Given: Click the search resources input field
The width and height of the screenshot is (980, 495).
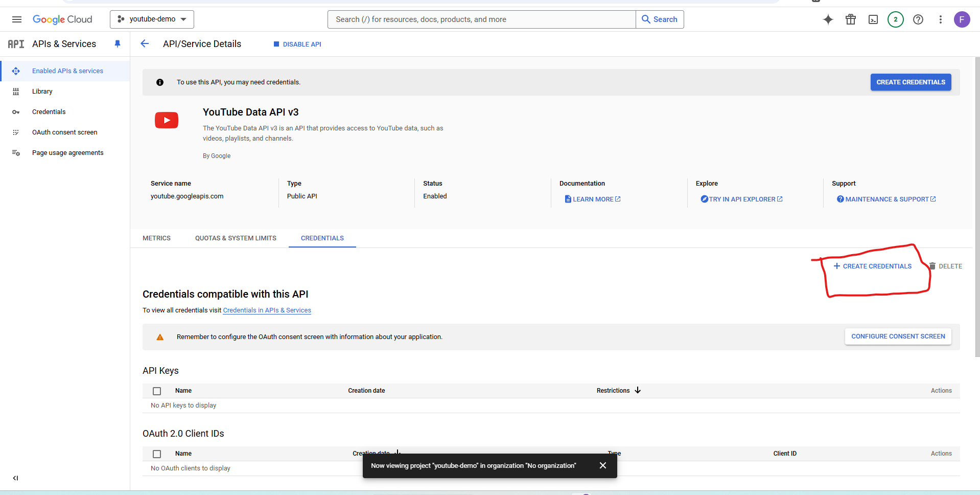Looking at the screenshot, I should click(x=481, y=19).
